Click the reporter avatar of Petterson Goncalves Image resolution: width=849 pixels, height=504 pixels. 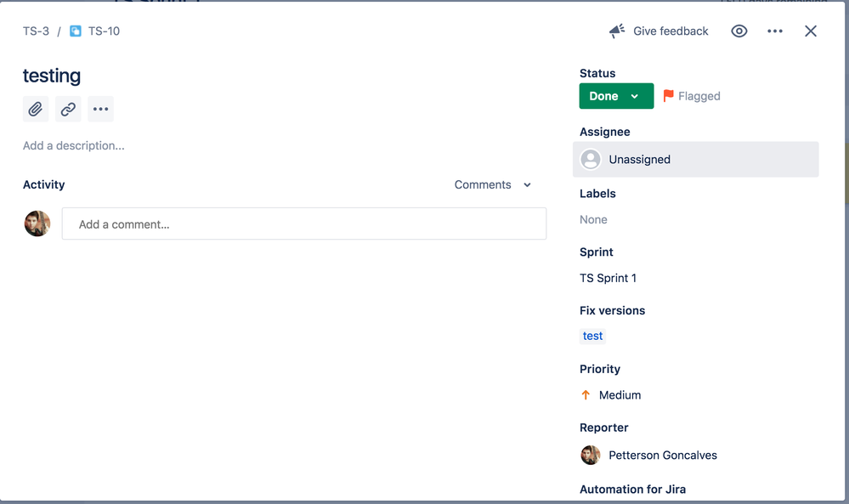[590, 455]
